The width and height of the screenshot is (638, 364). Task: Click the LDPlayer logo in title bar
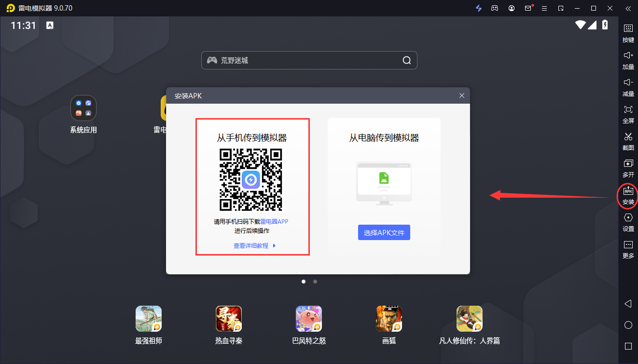coord(10,8)
